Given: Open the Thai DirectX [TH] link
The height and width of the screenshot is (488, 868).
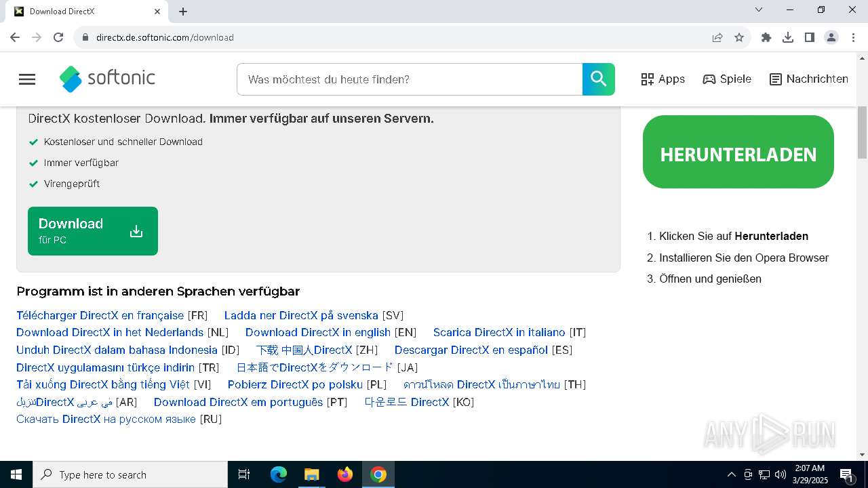Looking at the screenshot, I should click(481, 384).
